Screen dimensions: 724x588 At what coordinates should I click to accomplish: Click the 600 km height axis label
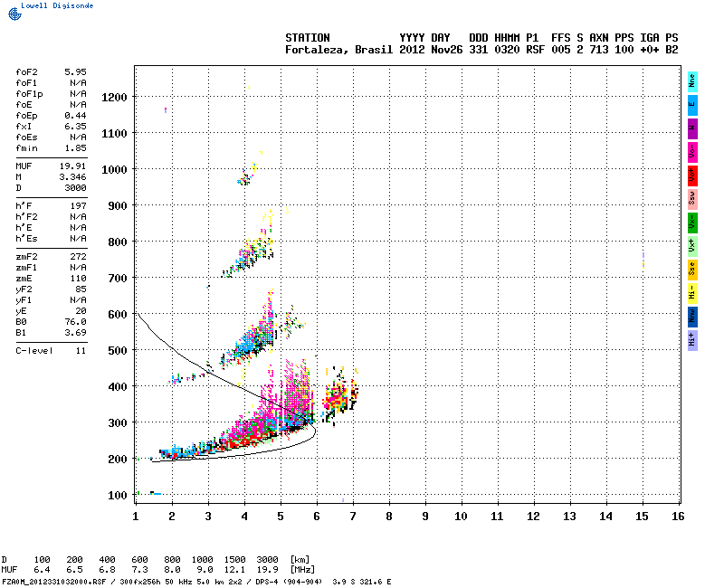click(118, 314)
